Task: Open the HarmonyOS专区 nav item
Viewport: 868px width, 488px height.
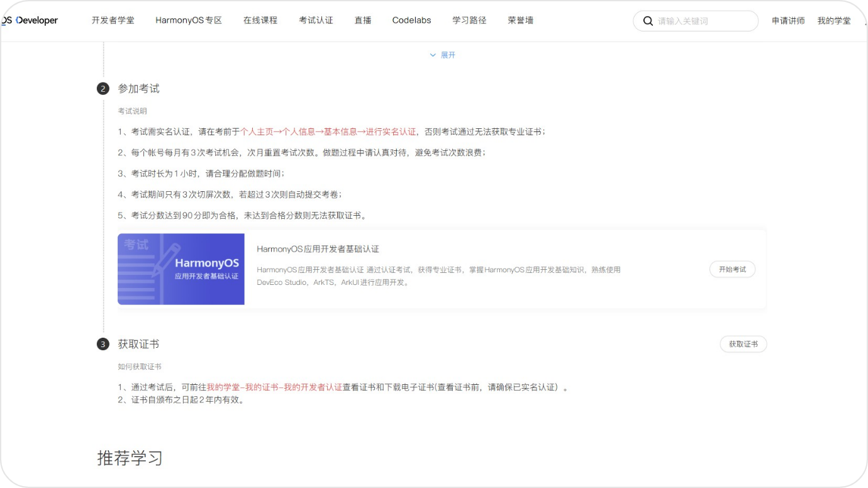Action: click(189, 20)
